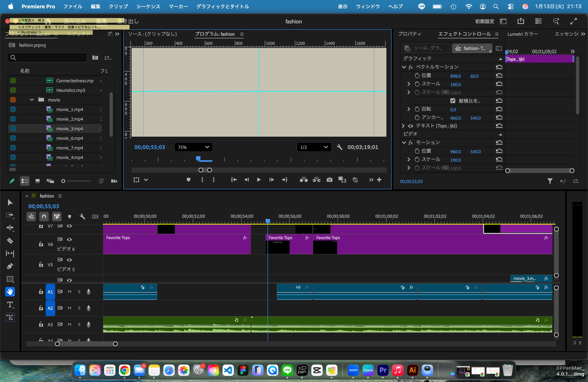Open the 75% zoom level dropdown

193,147
